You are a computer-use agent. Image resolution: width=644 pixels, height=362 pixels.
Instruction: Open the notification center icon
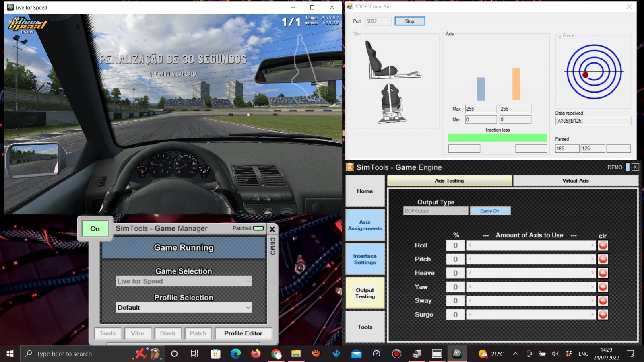[x=630, y=354]
